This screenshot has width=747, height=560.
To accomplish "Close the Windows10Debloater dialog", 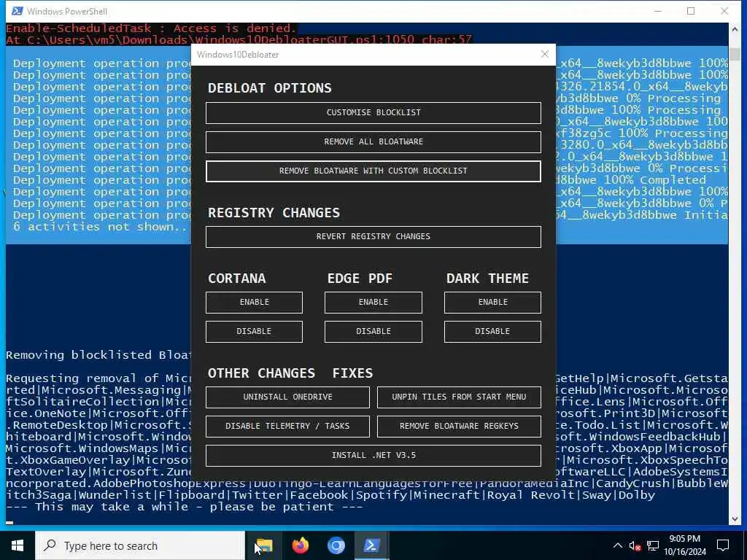I will [545, 54].
